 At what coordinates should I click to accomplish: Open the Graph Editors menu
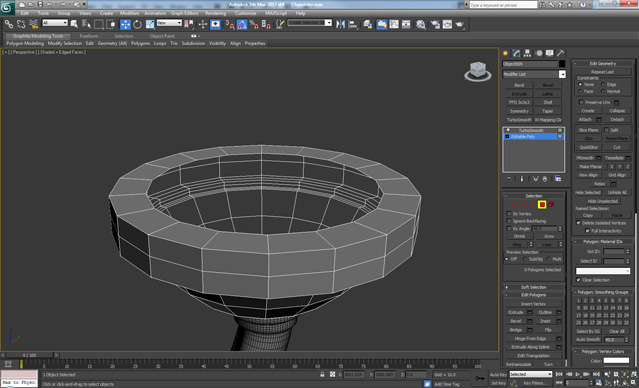tap(185, 13)
